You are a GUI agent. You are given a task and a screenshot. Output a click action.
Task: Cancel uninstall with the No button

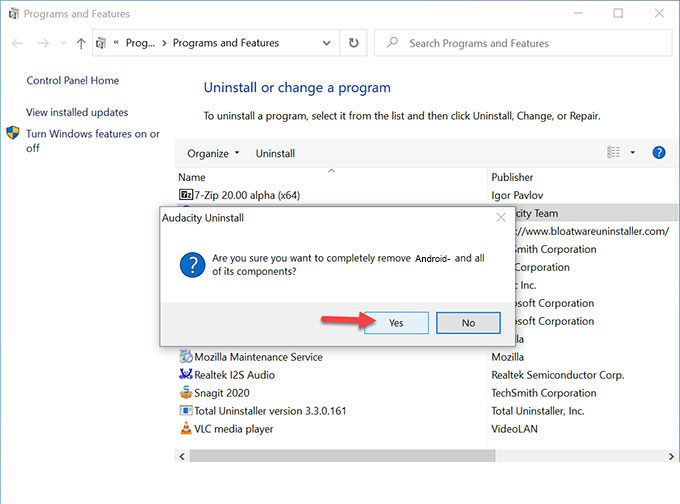pyautogui.click(x=468, y=323)
